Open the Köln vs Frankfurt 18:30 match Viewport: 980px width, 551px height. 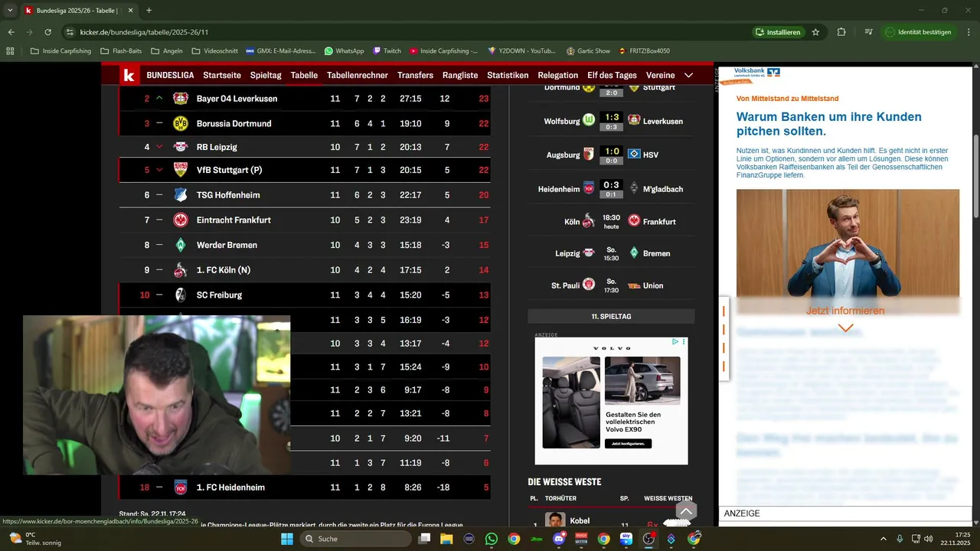(x=611, y=221)
